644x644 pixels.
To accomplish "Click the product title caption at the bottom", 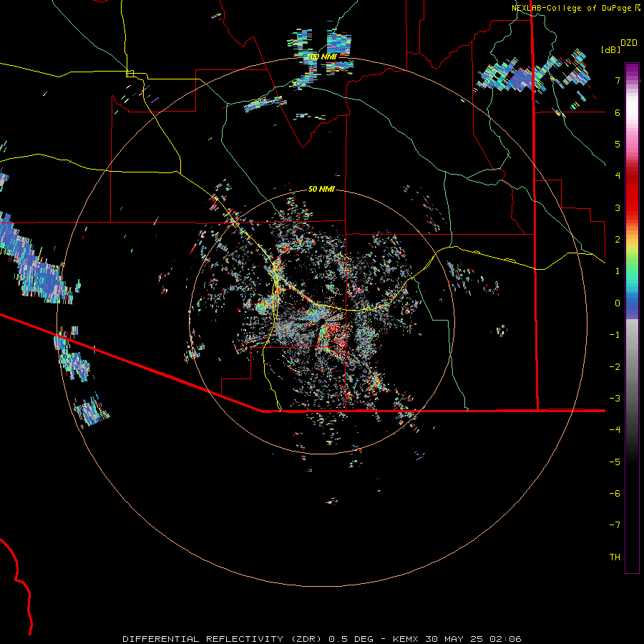I will pos(322,639).
